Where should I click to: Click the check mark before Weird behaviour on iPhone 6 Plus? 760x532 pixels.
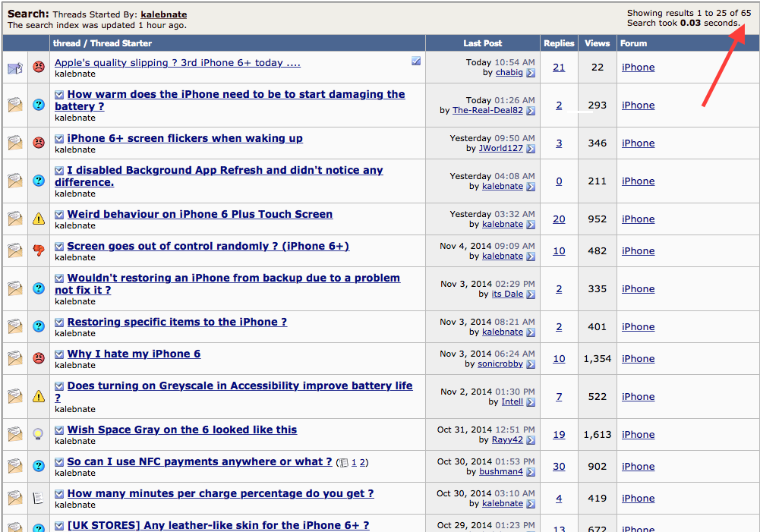[59, 215]
